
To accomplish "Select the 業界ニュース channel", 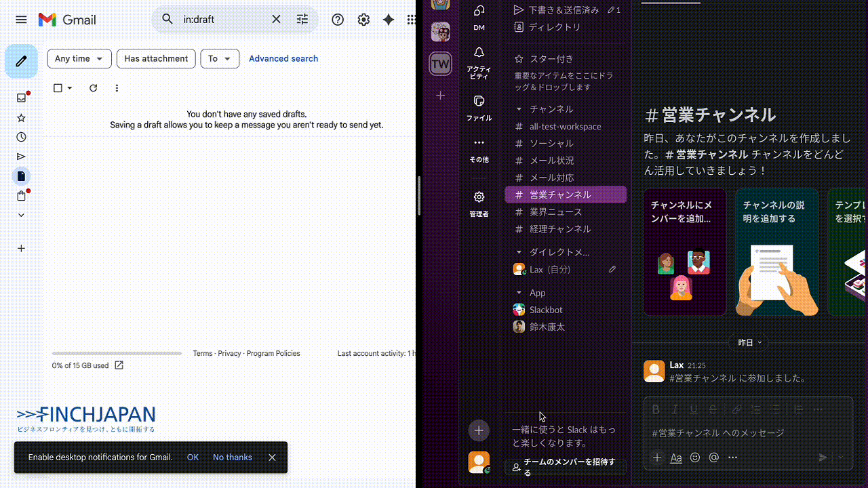I will tap(555, 211).
